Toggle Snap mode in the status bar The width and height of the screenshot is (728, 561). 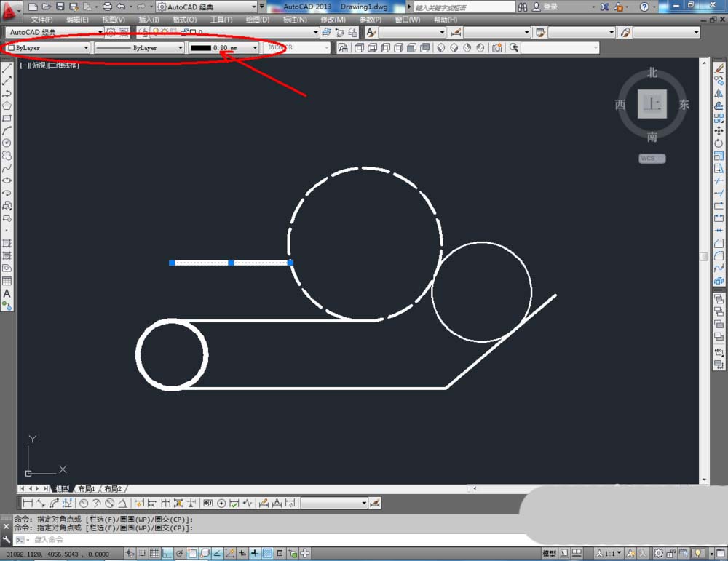click(x=142, y=553)
